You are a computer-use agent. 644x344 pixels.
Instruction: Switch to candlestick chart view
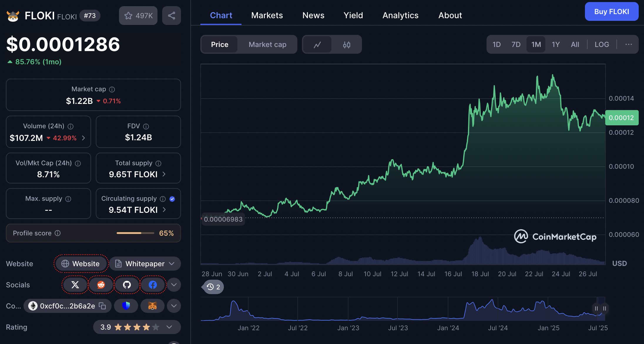click(347, 45)
